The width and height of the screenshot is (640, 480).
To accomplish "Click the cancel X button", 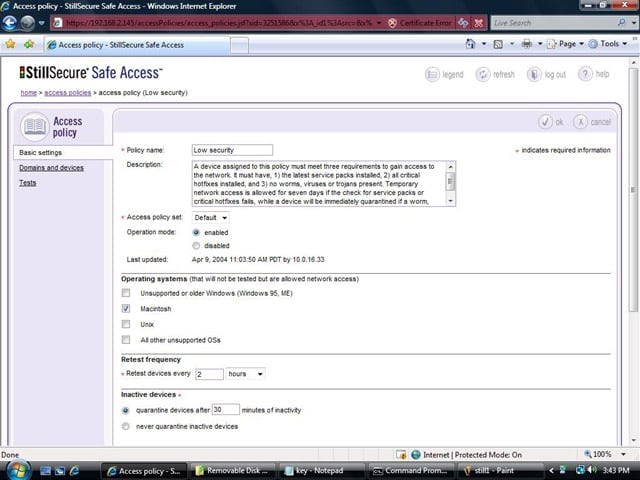I will tap(580, 122).
